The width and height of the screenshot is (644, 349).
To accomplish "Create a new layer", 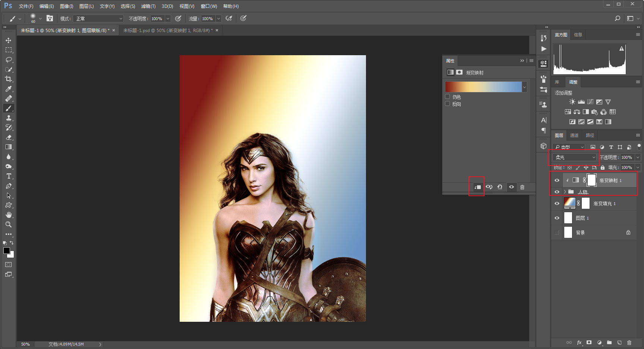I will click(619, 343).
